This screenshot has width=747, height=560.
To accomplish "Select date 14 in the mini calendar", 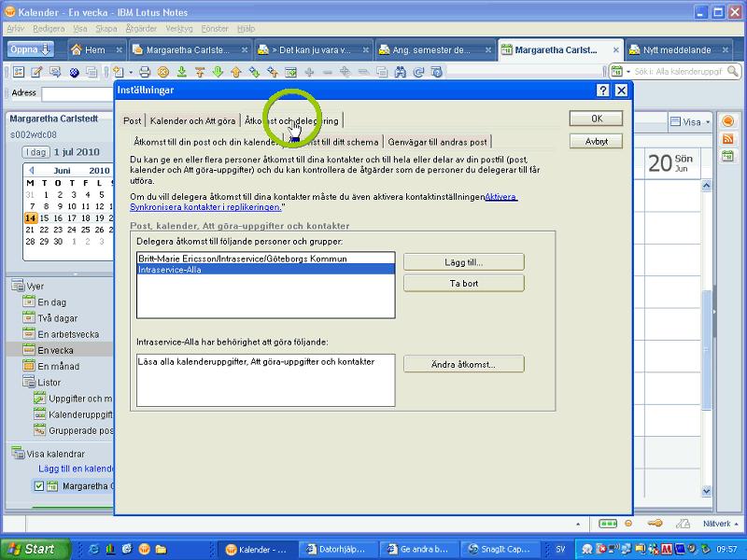I will tap(30, 218).
